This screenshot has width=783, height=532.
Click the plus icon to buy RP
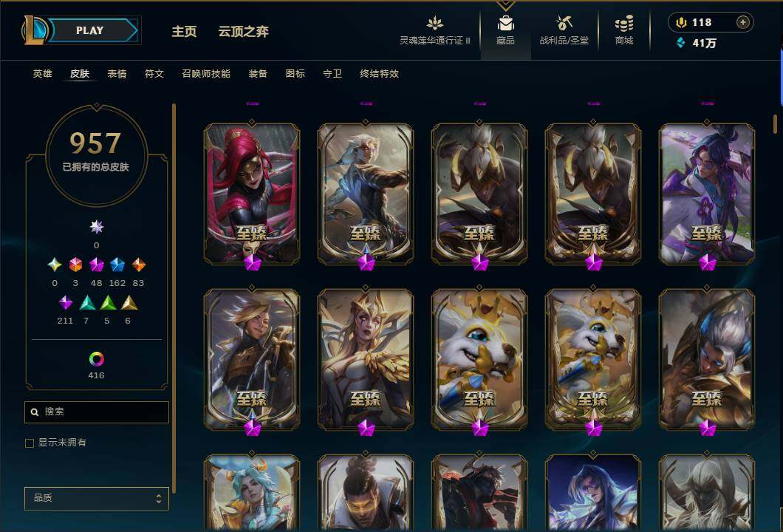743,22
